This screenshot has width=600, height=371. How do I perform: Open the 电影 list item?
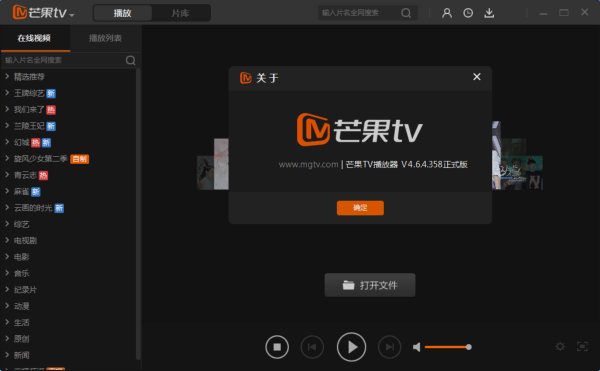pos(21,257)
